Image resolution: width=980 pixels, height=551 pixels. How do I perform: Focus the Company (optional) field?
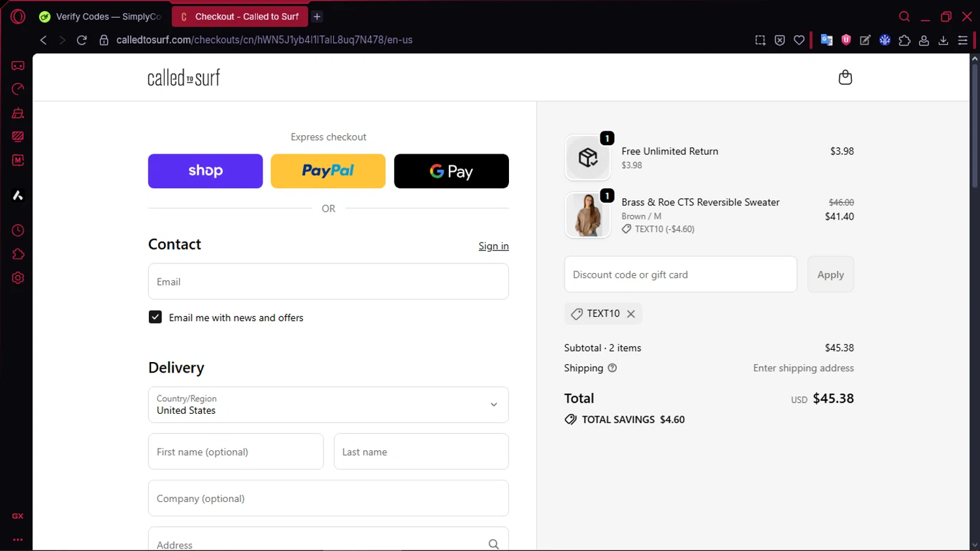coord(328,498)
